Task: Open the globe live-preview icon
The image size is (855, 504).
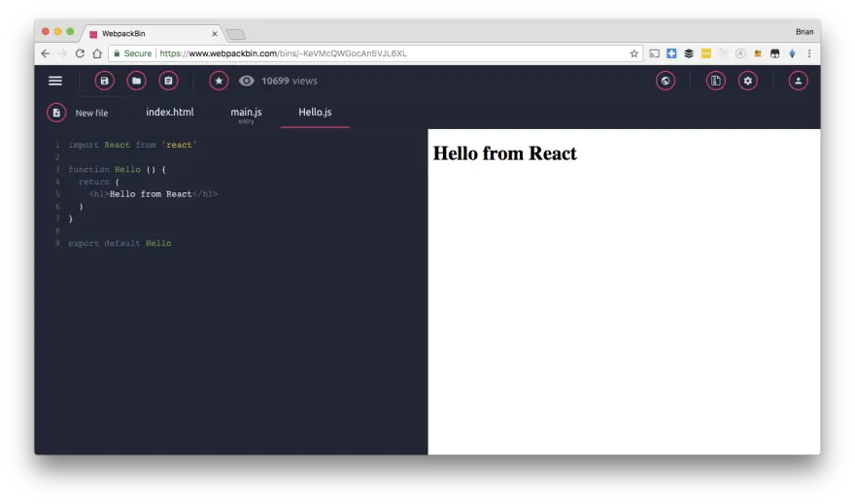Action: click(666, 81)
